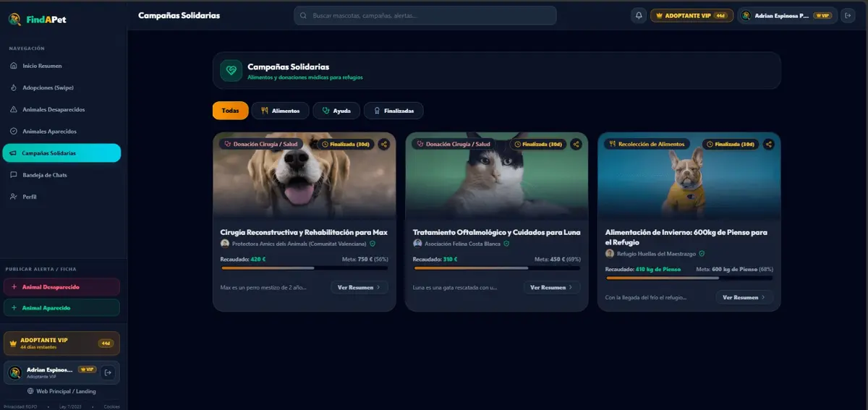
Task: Publish an Animal Desaparecido alert
Action: 61,287
